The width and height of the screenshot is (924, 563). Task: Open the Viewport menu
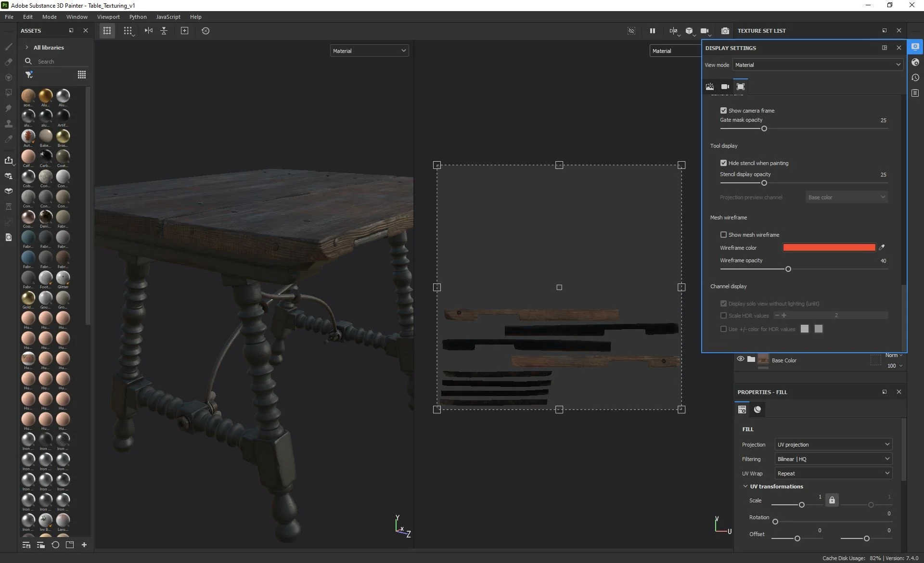108,17
